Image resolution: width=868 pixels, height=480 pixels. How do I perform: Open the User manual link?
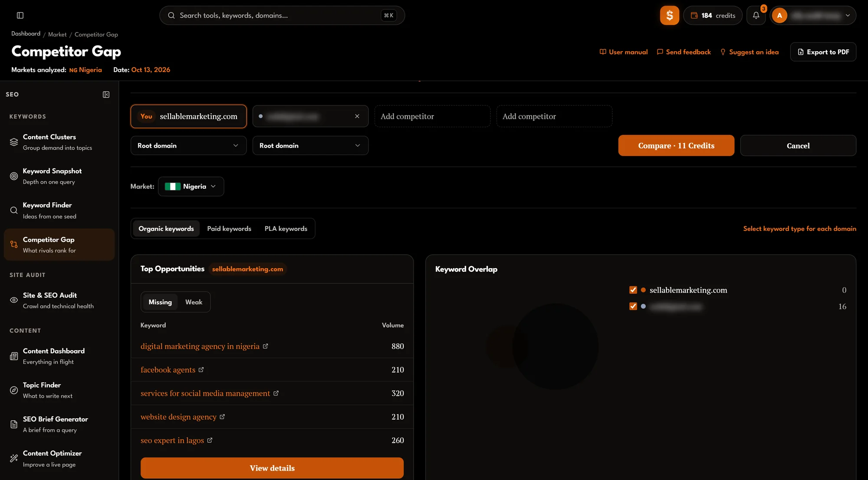[x=624, y=52]
